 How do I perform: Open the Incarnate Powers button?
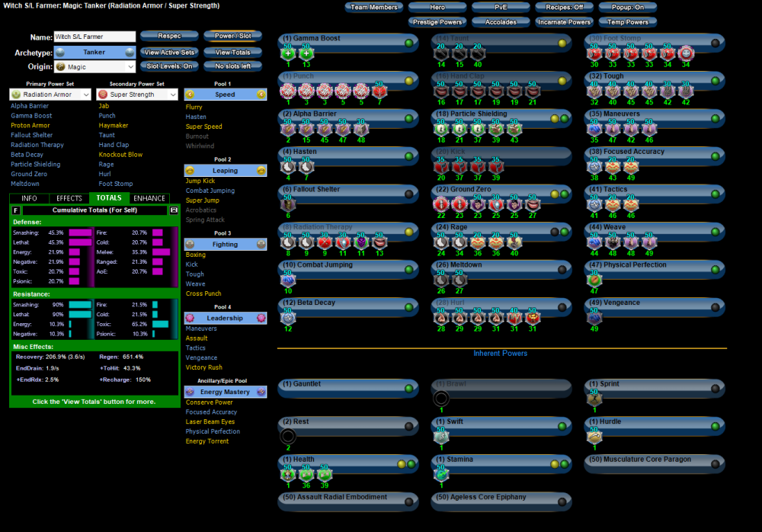pos(564,22)
